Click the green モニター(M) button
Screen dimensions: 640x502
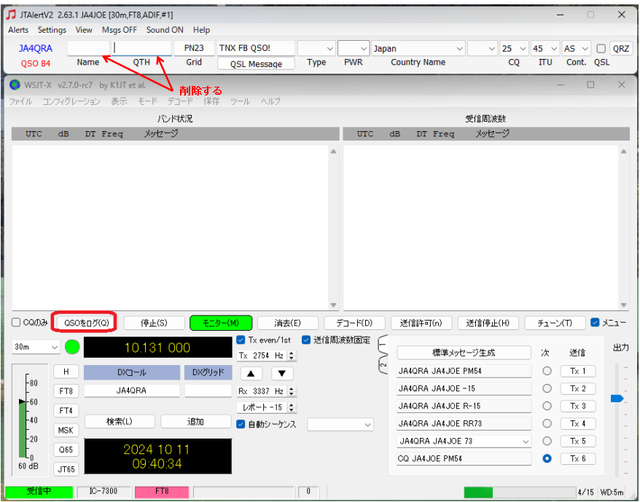point(221,323)
